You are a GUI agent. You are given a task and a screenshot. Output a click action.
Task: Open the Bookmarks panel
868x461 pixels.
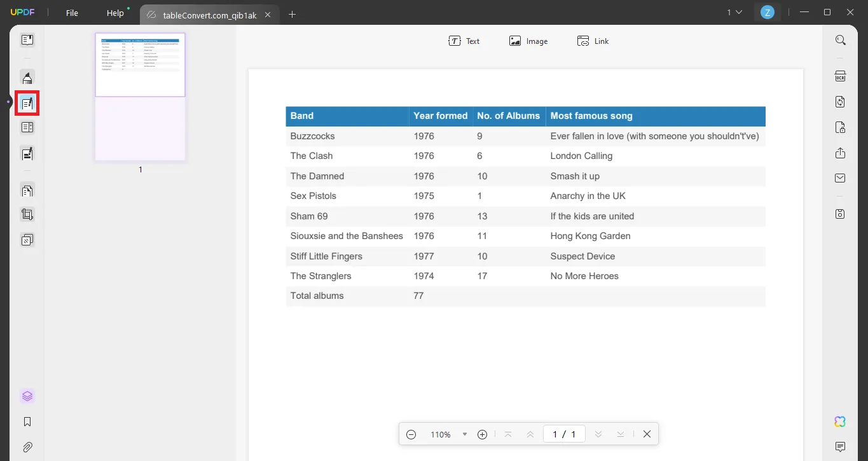pos(27,421)
